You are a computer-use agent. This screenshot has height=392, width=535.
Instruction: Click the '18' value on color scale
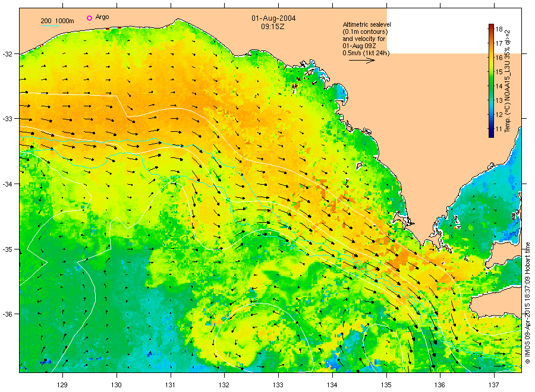499,29
